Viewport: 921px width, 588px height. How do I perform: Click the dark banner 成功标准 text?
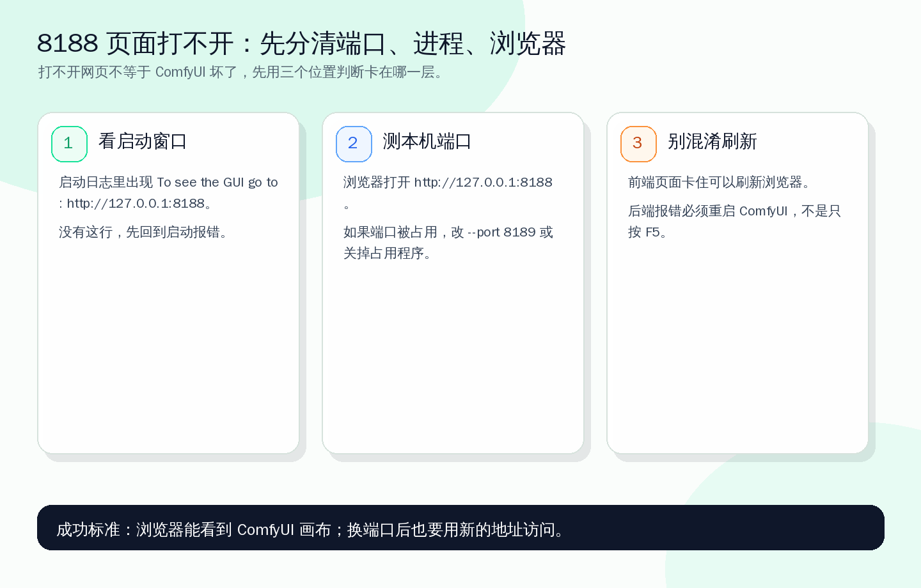[310, 529]
